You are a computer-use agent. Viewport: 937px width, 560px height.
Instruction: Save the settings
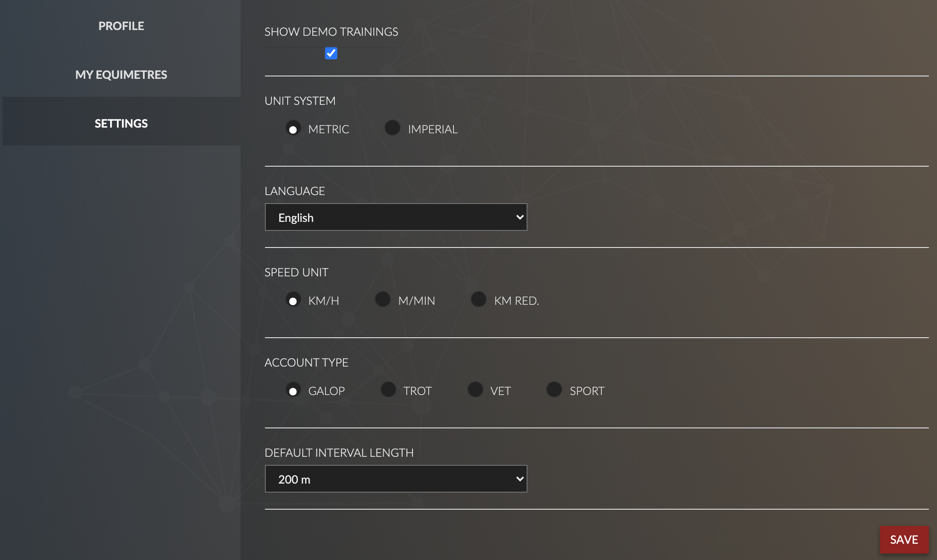[904, 539]
